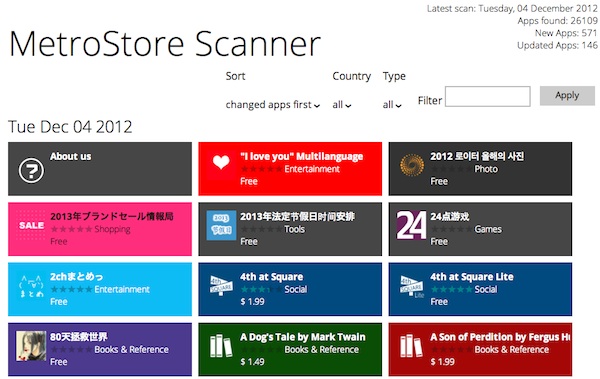
Task: Click the books icon of A Dog's Tale
Action: click(221, 346)
